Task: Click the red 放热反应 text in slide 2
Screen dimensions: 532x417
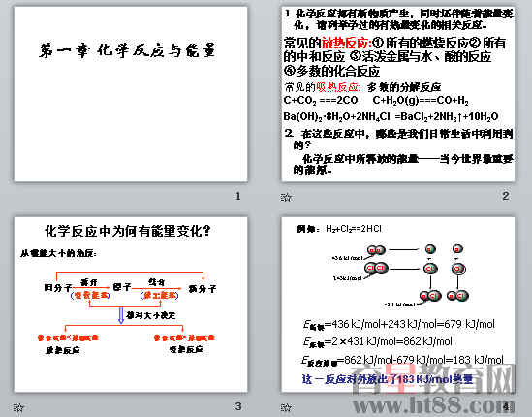Action: [346, 43]
